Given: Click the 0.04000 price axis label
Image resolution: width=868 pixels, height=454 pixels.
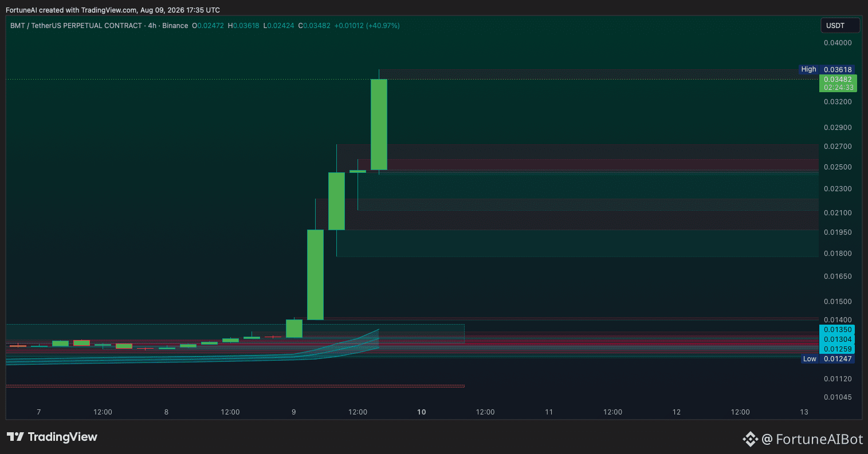Looking at the screenshot, I should (x=838, y=43).
